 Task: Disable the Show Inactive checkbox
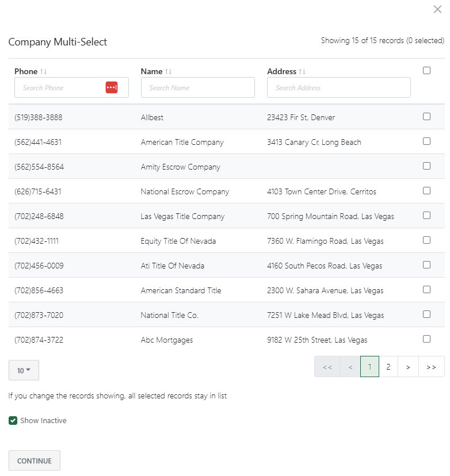point(13,420)
